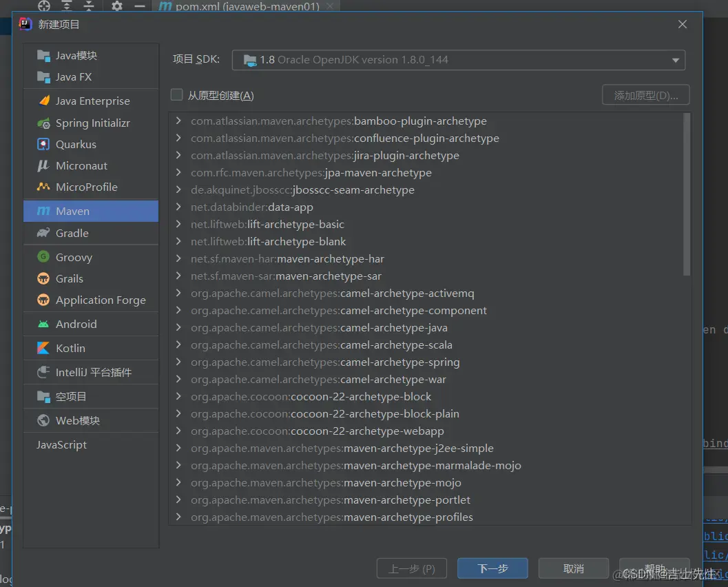Screen dimensions: 728x587
Task: Expand the cocoon-22-archetype-webapp node
Action: point(178,431)
